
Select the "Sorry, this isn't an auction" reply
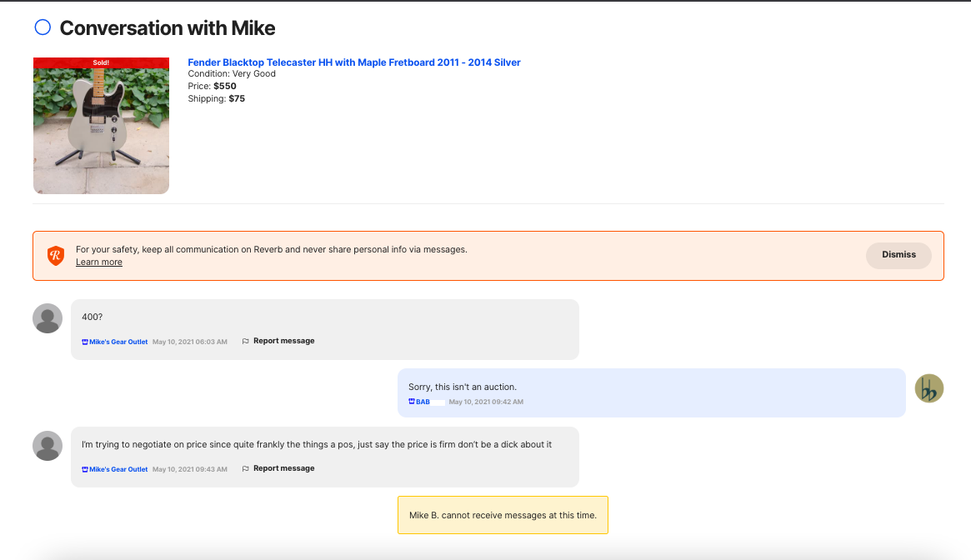click(x=463, y=387)
